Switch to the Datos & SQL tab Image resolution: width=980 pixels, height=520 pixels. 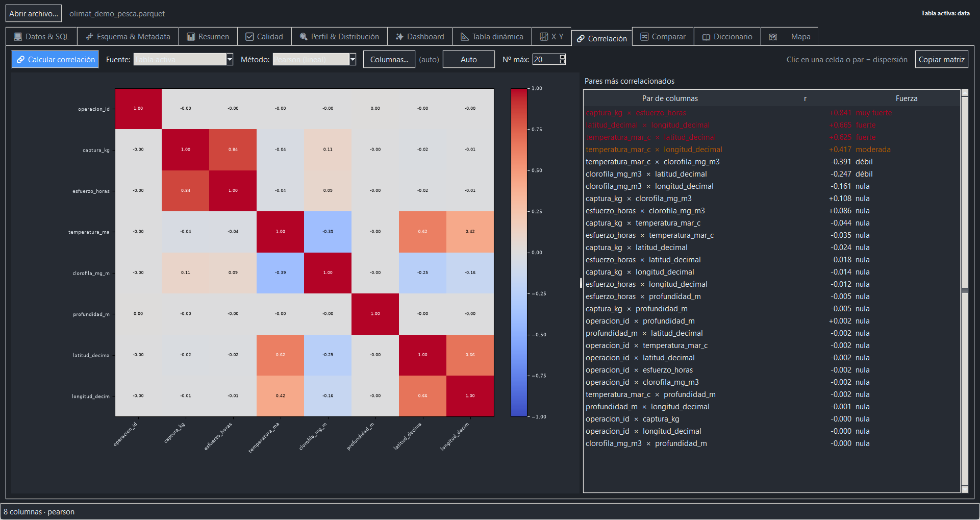(41, 37)
